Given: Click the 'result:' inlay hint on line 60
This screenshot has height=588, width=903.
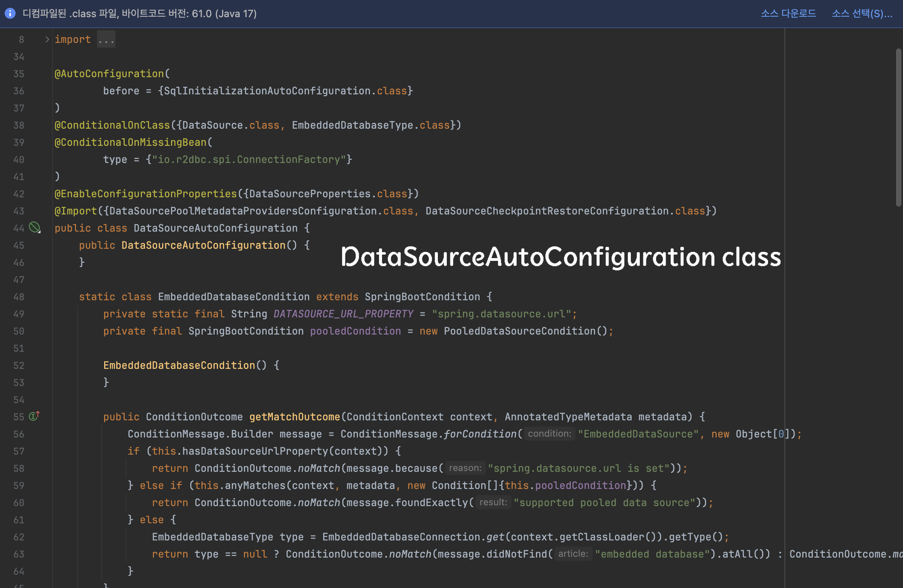Looking at the screenshot, I should click(493, 502).
